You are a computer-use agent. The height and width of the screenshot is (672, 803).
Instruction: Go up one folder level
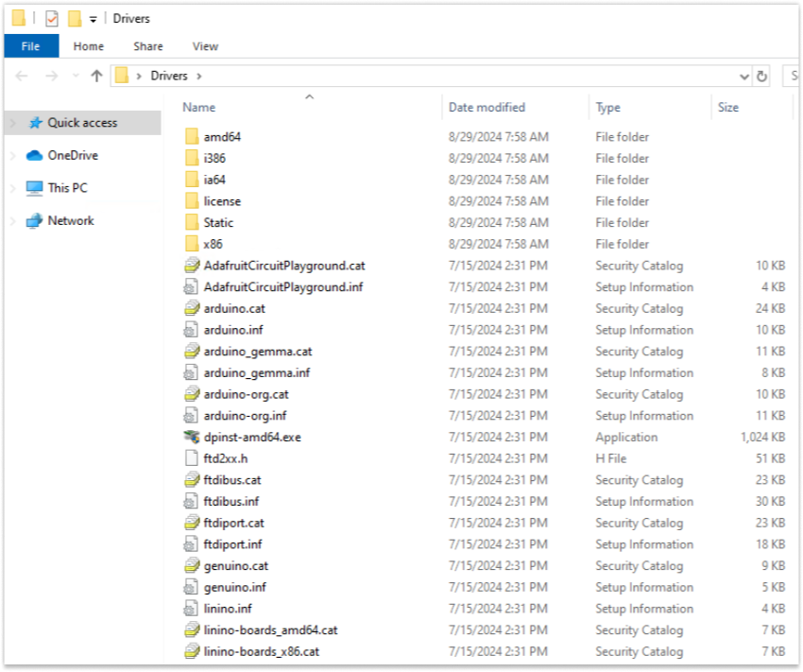[96, 77]
